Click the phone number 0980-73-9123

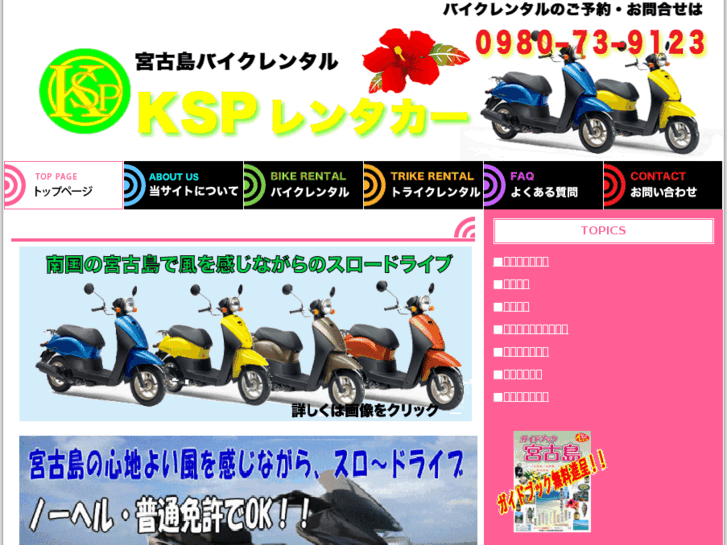coord(590,43)
